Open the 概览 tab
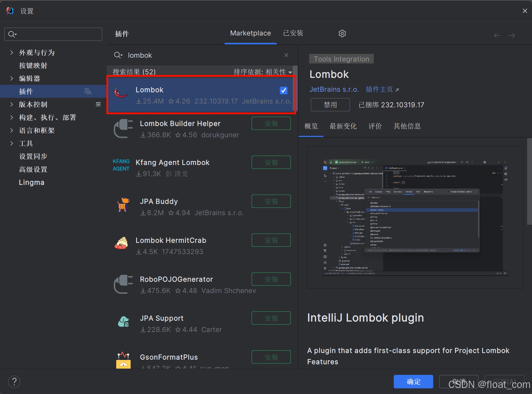This screenshot has width=532, height=394. 311,126
